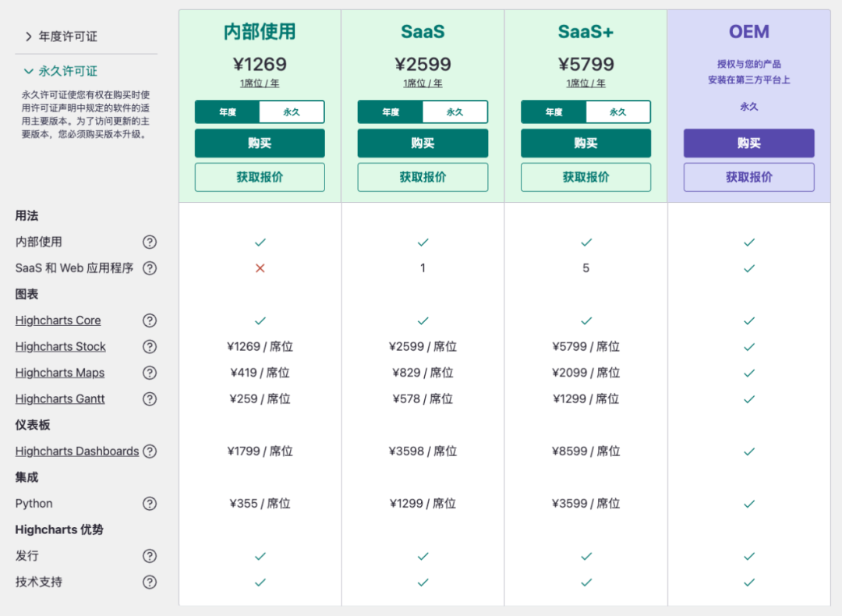Click red cross in 内部使用 column
Image resolution: width=842 pixels, height=616 pixels.
pos(260,268)
